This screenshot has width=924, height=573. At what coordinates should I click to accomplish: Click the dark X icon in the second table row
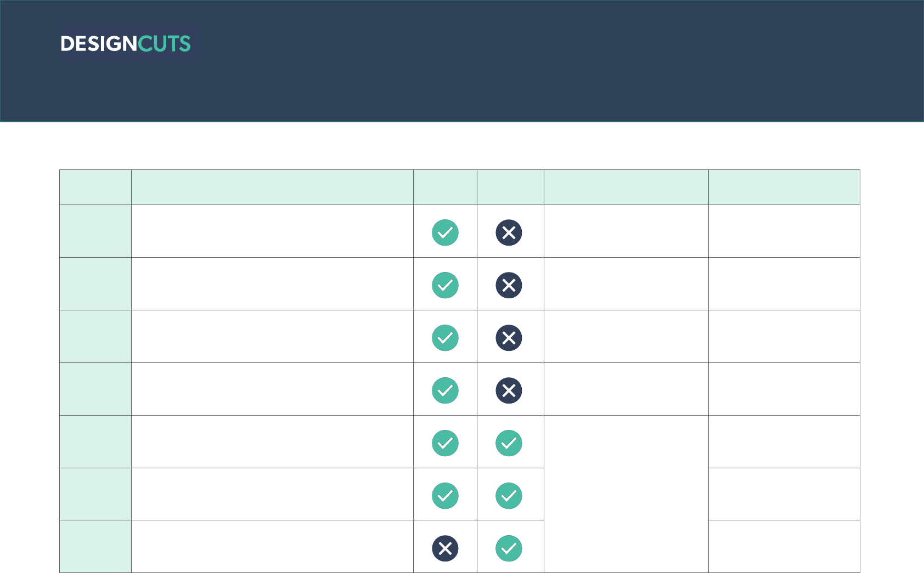click(x=509, y=285)
